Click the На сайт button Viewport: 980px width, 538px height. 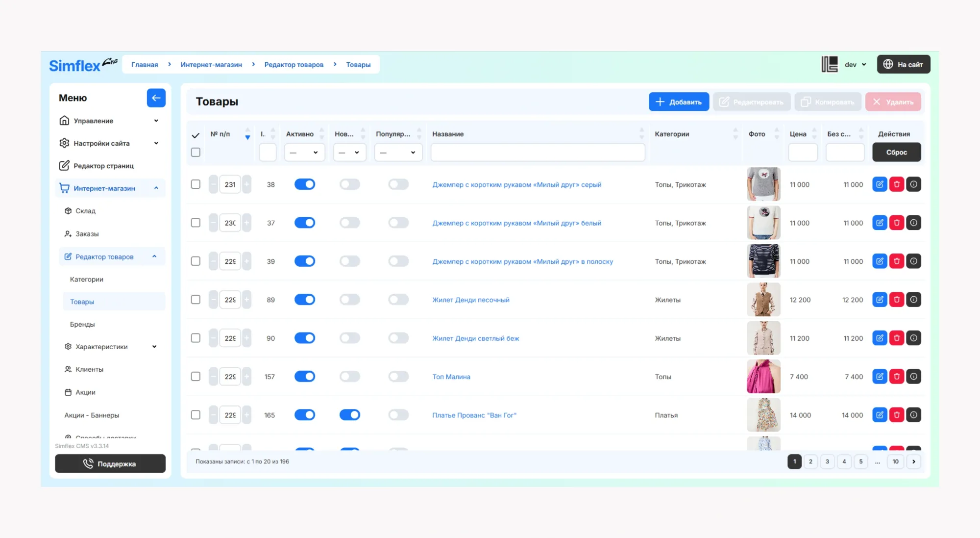[x=904, y=64]
